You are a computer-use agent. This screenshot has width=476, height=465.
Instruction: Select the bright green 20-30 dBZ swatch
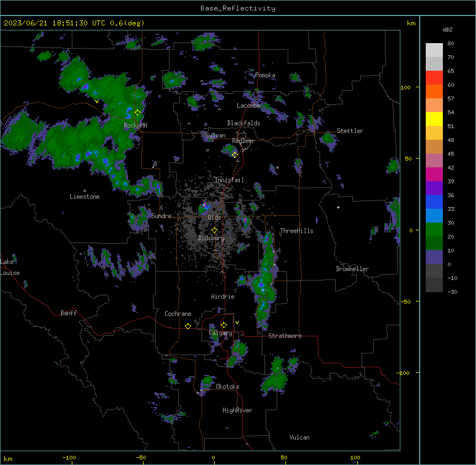(434, 230)
